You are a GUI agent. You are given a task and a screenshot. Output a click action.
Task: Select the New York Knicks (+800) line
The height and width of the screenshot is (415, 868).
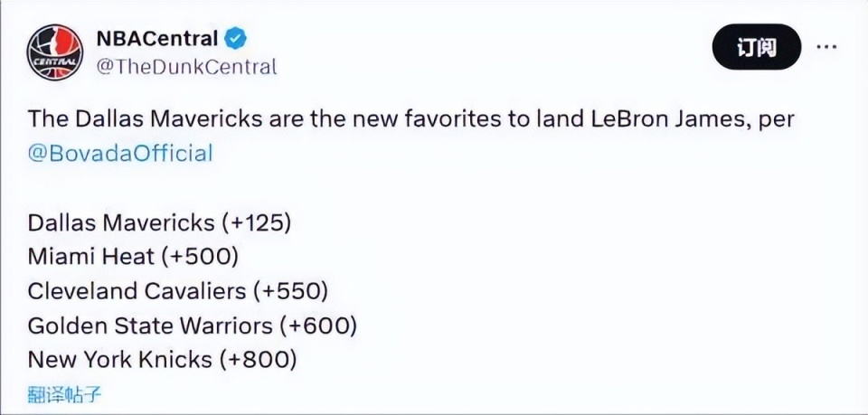162,360
